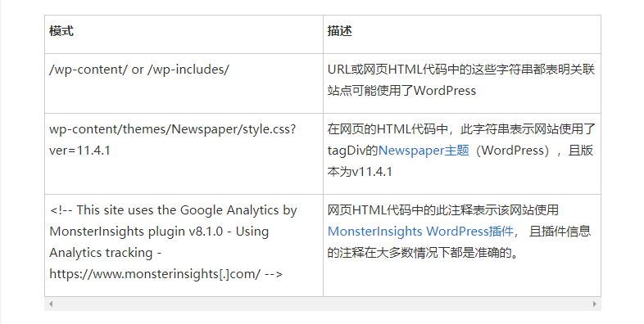644x324 pixels.
Task: Open the MonsterInsights WordPress插件 link
Action: coord(420,232)
